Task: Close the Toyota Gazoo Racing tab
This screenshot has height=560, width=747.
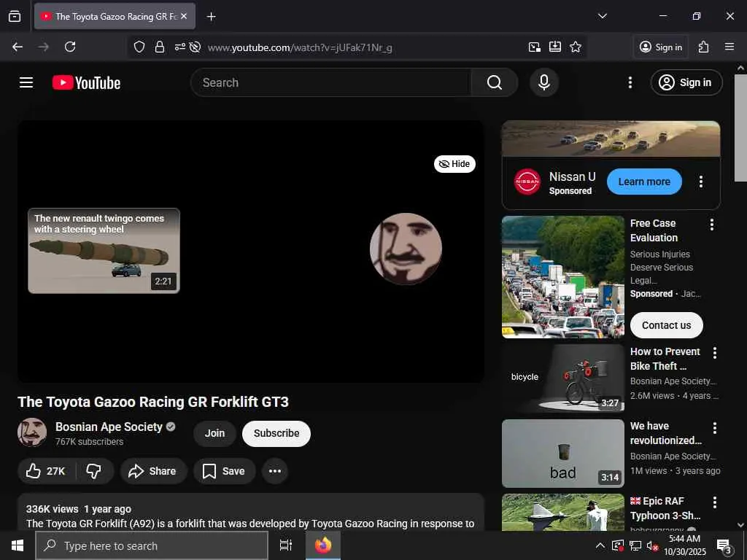Action: [184, 16]
